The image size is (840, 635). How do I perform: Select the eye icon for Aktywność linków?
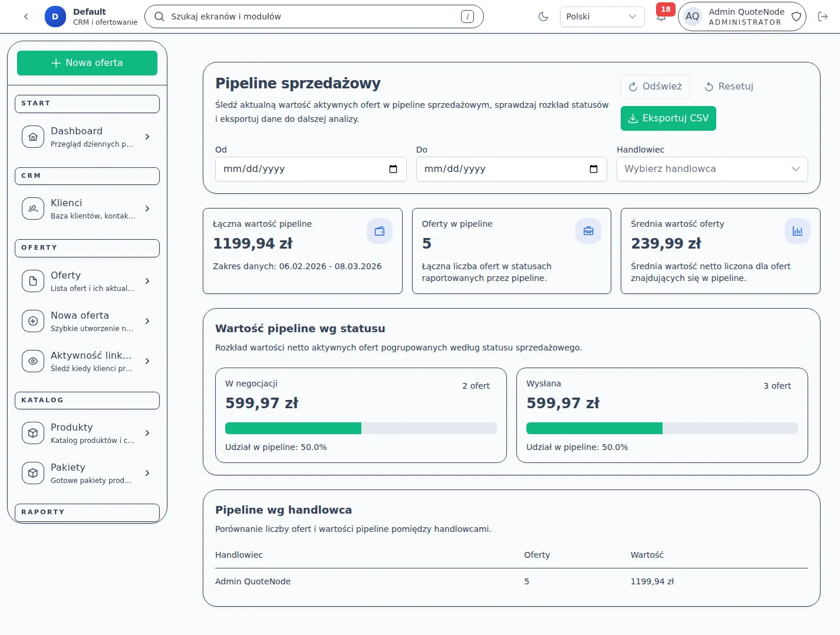(x=32, y=361)
